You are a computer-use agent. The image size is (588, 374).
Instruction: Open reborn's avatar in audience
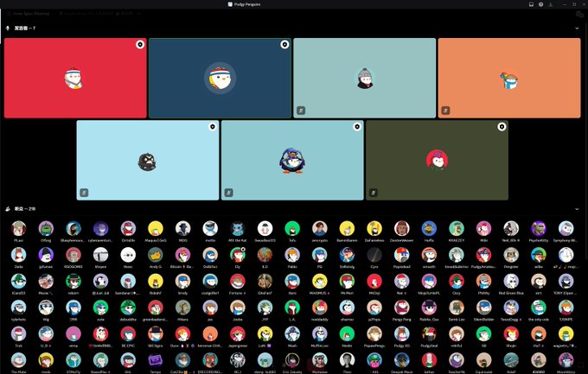click(73, 281)
